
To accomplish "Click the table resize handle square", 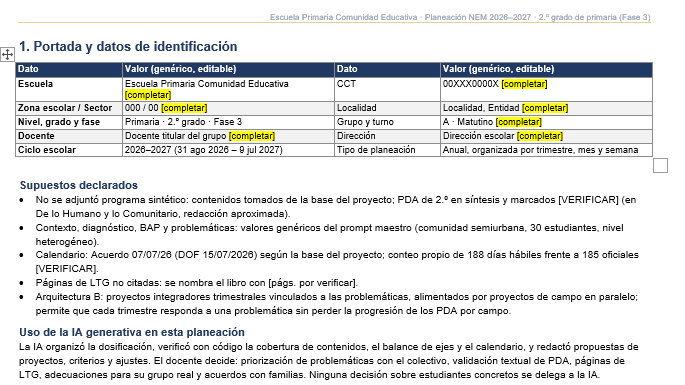I will [660, 166].
